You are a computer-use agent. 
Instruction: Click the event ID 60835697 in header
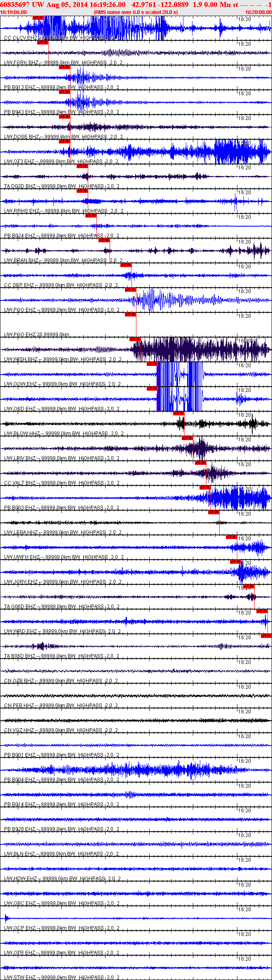coord(15,5)
